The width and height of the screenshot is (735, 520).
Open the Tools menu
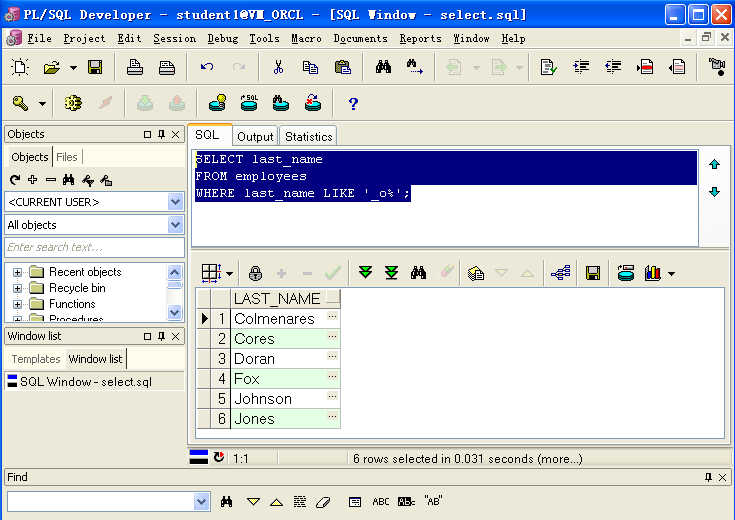pos(264,38)
